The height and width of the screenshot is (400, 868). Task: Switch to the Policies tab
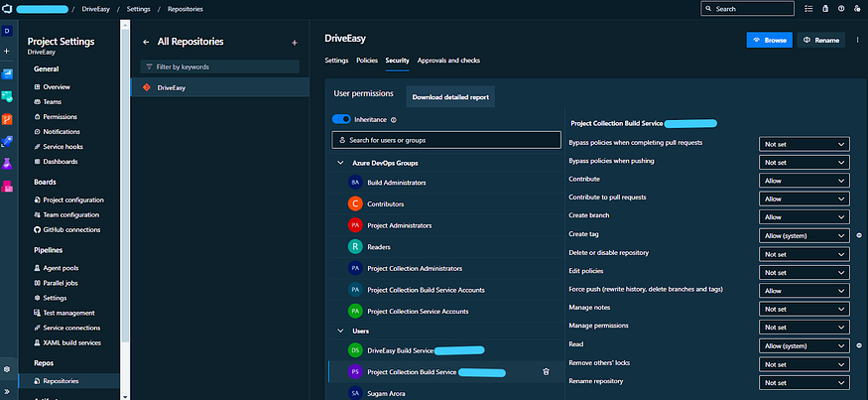(367, 61)
